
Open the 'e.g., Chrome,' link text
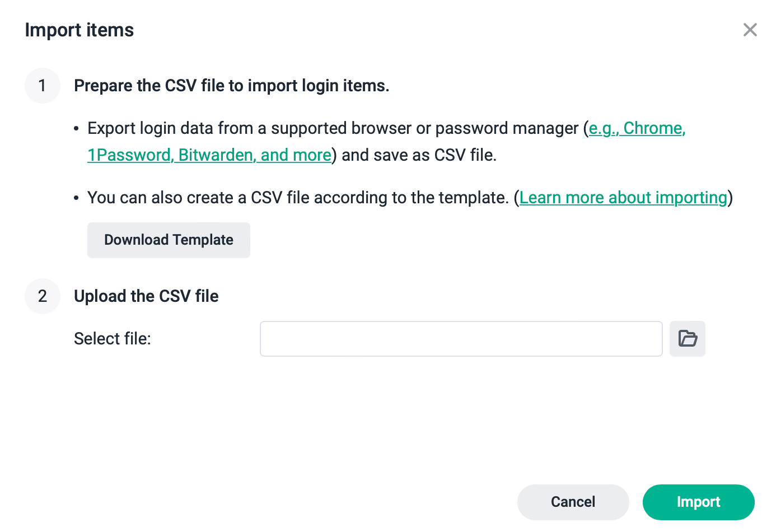637,128
